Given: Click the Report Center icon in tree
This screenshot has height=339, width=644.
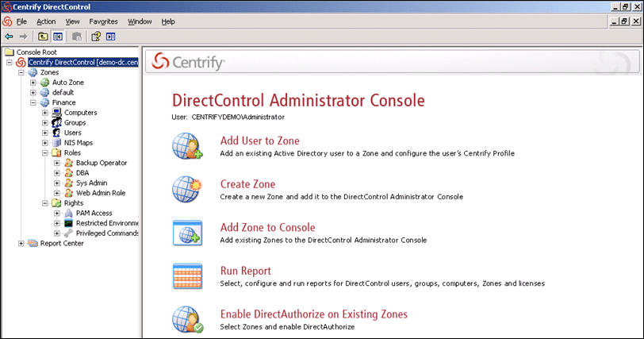Looking at the screenshot, I should [33, 243].
